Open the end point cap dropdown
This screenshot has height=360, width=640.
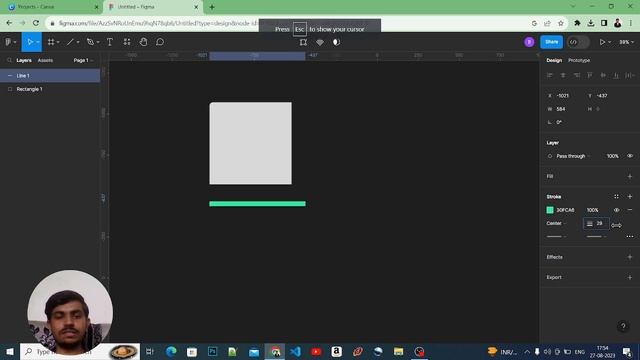coord(596,237)
